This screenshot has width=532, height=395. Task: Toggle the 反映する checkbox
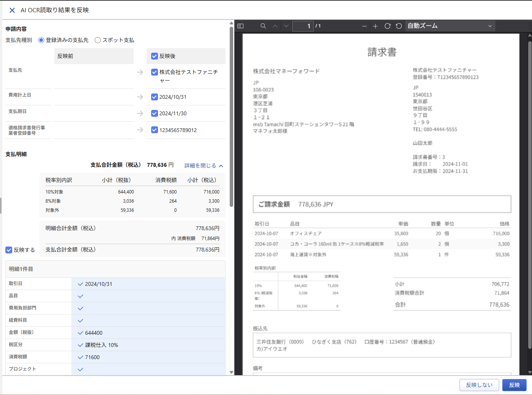(9, 250)
